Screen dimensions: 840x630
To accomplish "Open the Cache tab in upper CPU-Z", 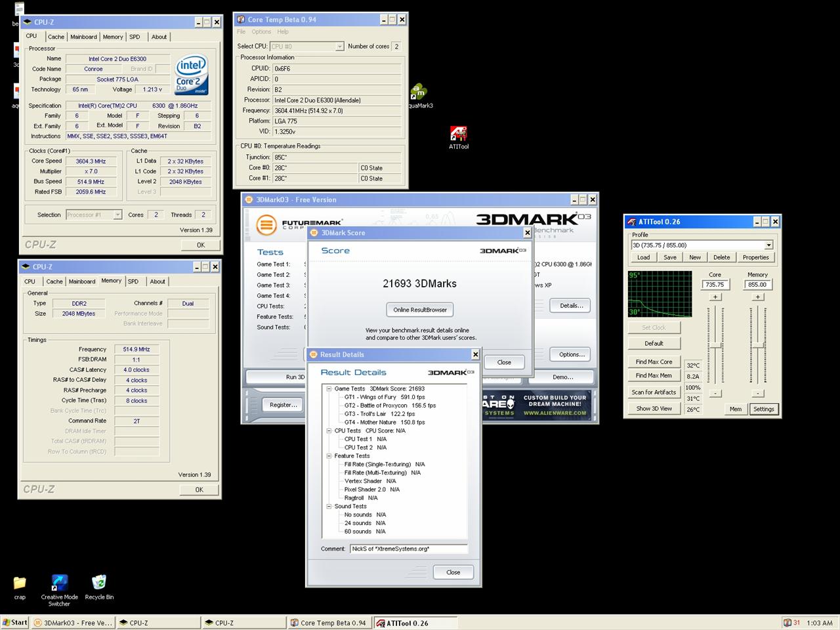I will tap(56, 37).
